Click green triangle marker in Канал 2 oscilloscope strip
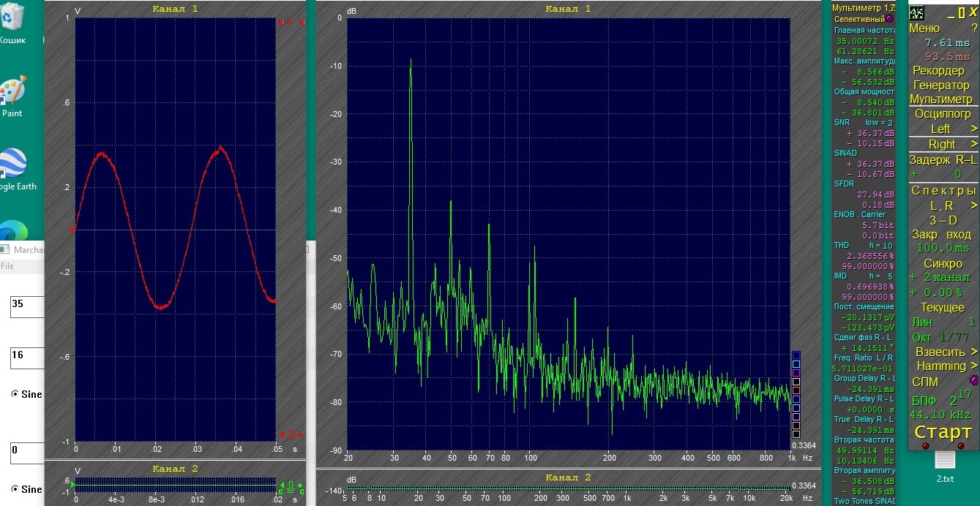 click(72, 485)
